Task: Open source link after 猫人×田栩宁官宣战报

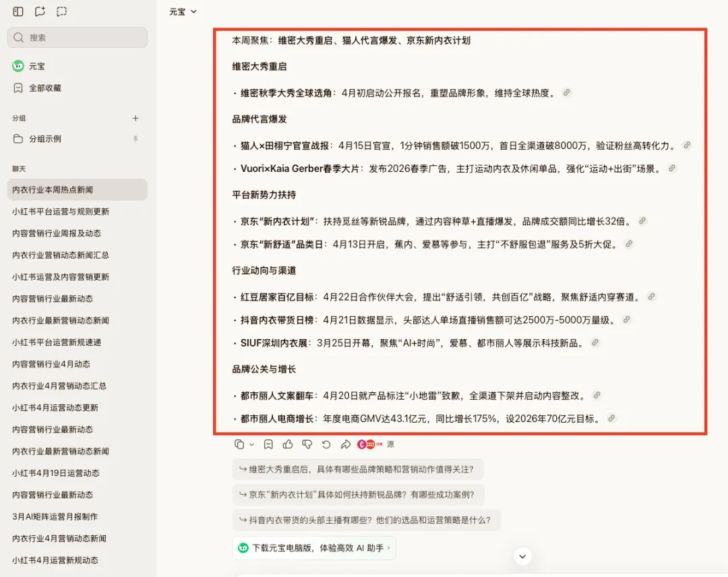Action: (x=687, y=146)
